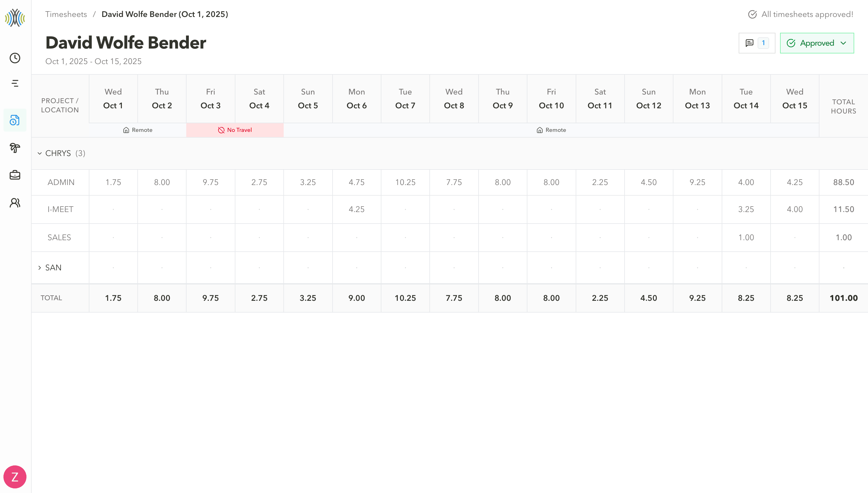
Task: Open the palm tree time-off icon
Action: click(x=15, y=148)
